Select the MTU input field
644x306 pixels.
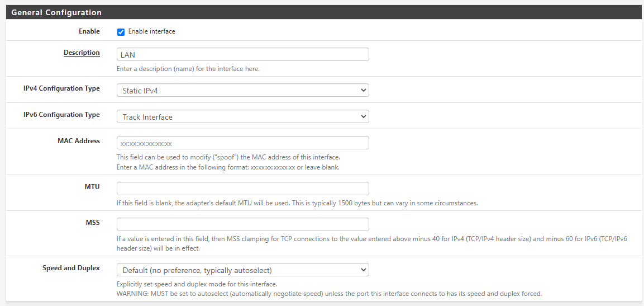pos(243,189)
